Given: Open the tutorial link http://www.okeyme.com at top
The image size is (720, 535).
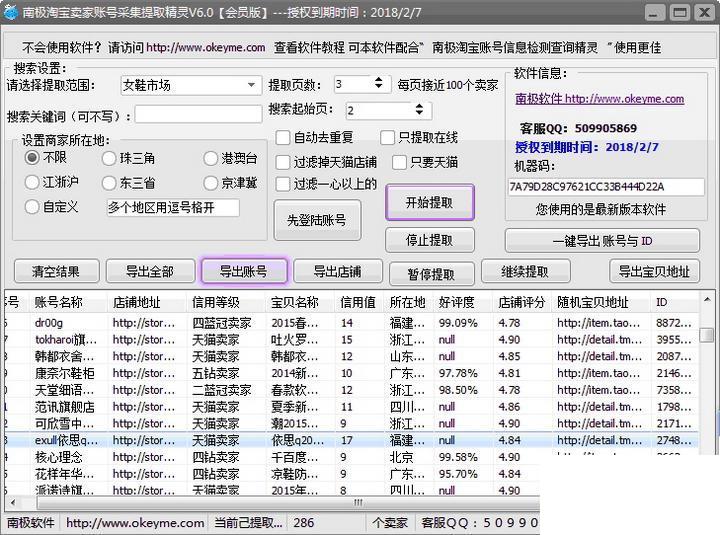Looking at the screenshot, I should (206, 47).
